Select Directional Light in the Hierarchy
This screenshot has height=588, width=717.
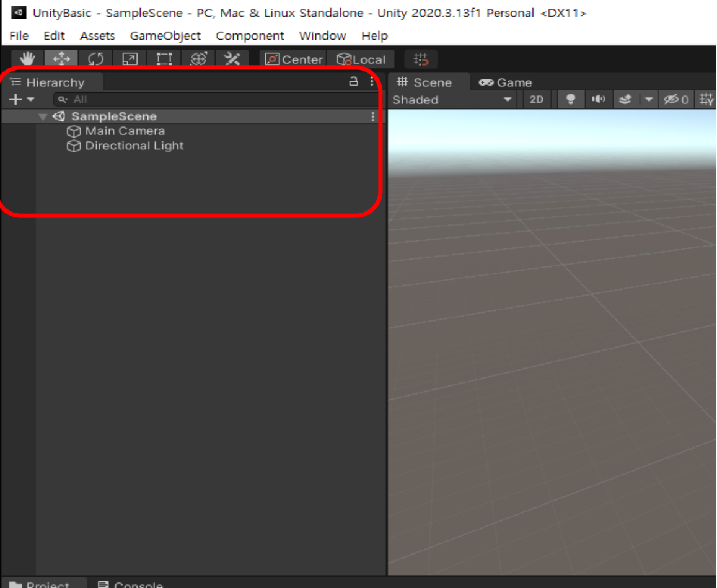(134, 146)
